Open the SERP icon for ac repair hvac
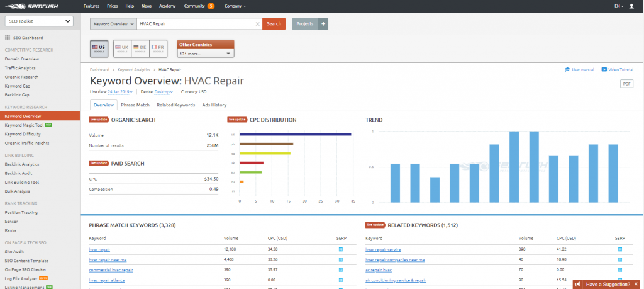This screenshot has width=644, height=289. (619, 270)
